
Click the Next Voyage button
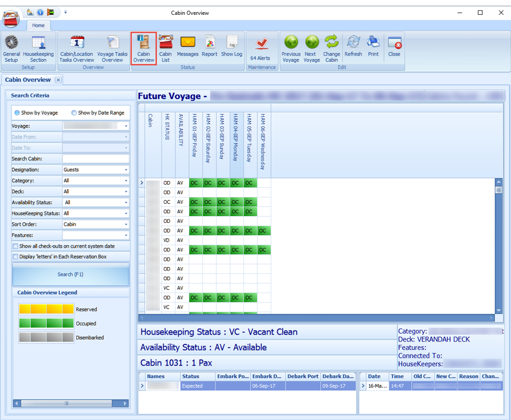point(311,49)
